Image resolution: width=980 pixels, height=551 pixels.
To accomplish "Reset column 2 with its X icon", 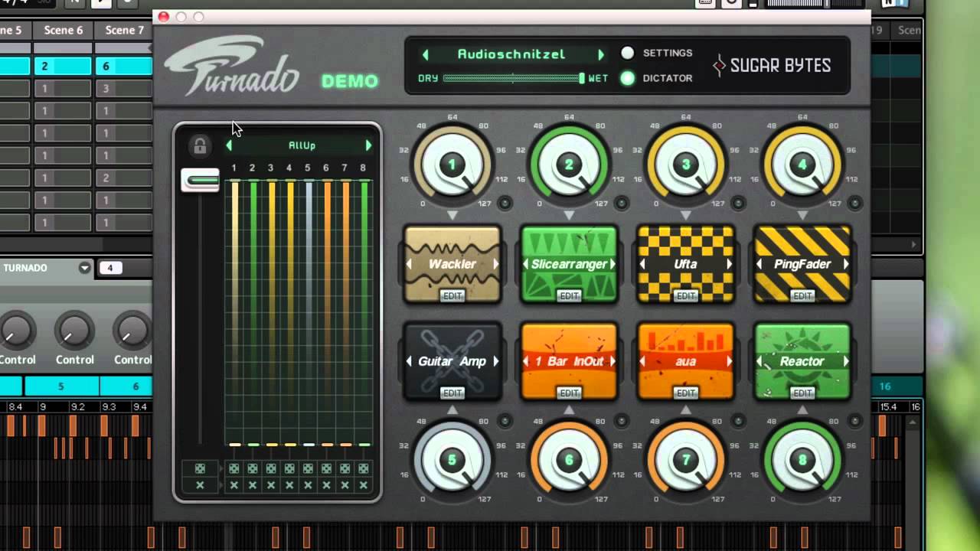I will tap(253, 485).
